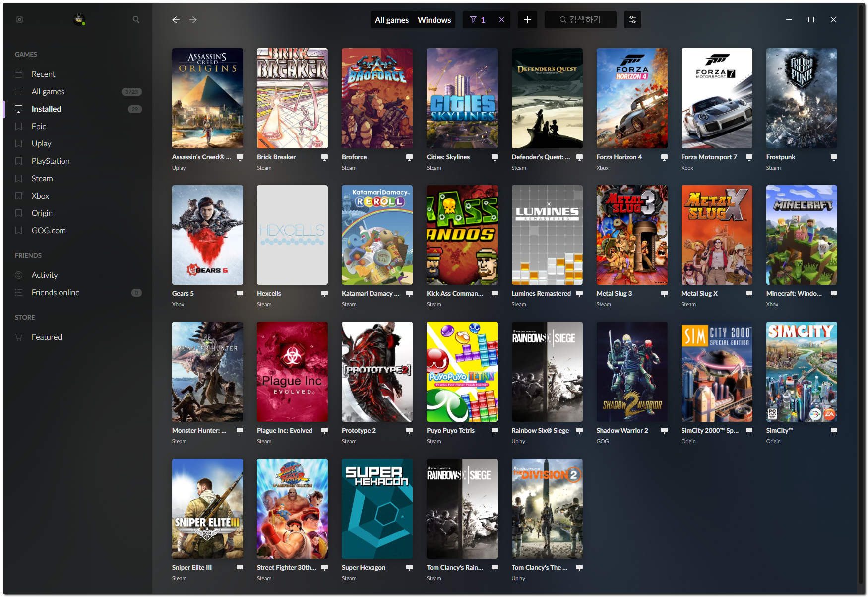This screenshot has height=597, width=868.
Task: Click the installed monitor icon for Broforce
Action: point(409,157)
